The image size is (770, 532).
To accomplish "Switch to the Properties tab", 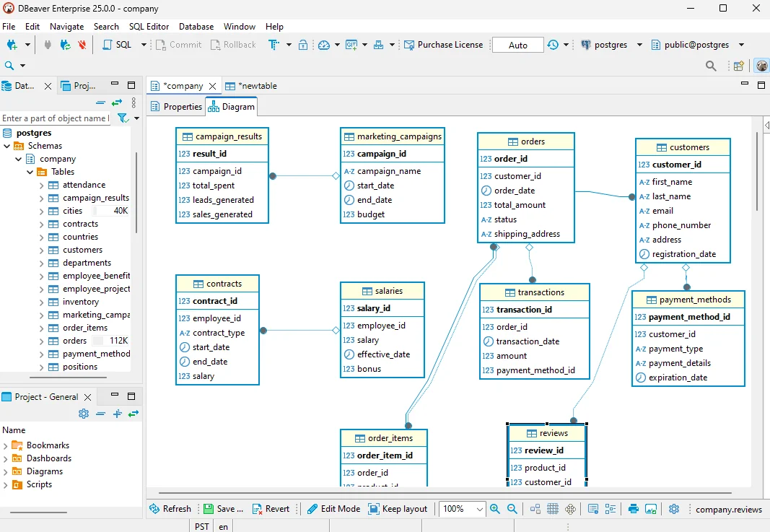I will click(176, 107).
